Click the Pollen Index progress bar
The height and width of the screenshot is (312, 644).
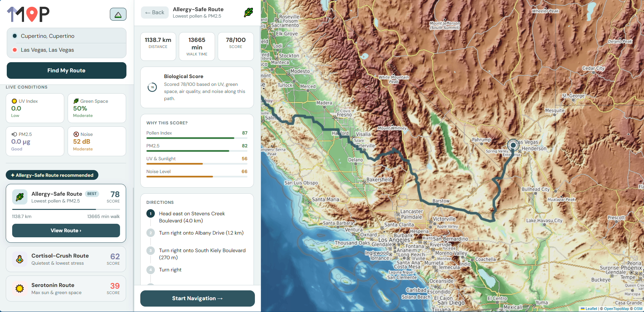pos(197,138)
